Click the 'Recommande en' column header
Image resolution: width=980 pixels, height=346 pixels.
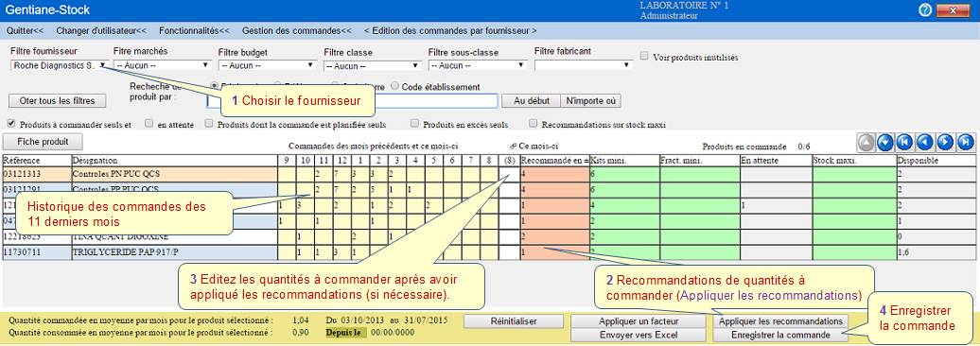554,161
